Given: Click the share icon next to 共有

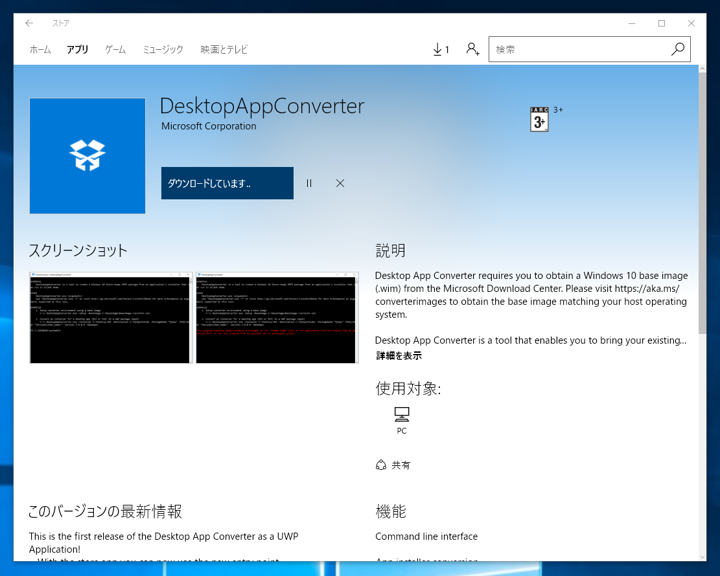Looking at the screenshot, I should pyautogui.click(x=381, y=465).
